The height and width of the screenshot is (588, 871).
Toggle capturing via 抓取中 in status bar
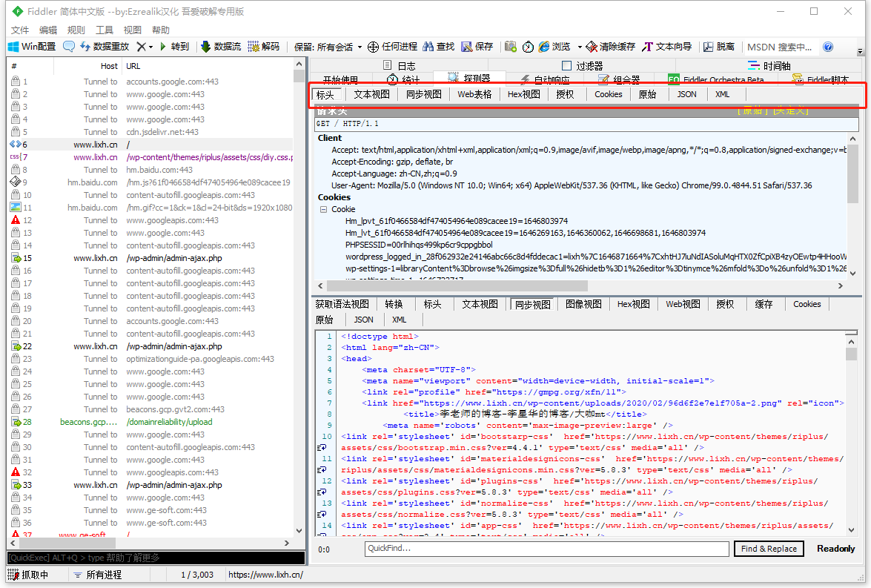[x=33, y=574]
